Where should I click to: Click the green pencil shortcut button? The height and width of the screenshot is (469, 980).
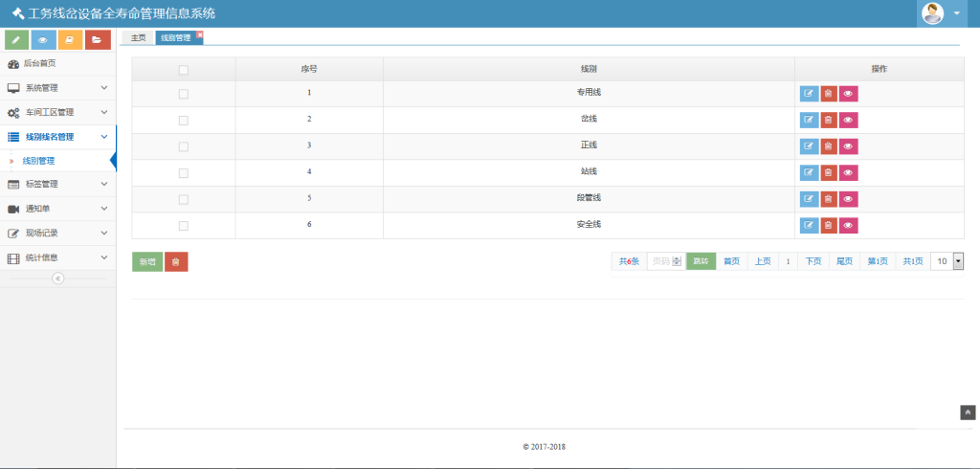point(17,39)
